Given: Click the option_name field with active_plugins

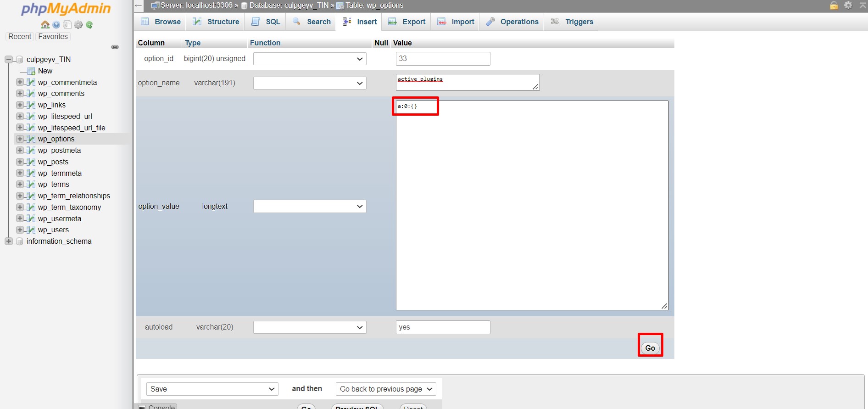Looking at the screenshot, I should coord(467,83).
